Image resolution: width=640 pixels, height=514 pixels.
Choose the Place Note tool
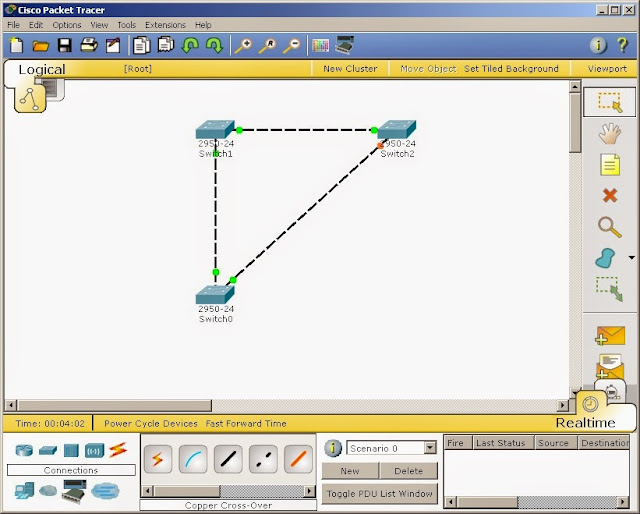coord(610,165)
